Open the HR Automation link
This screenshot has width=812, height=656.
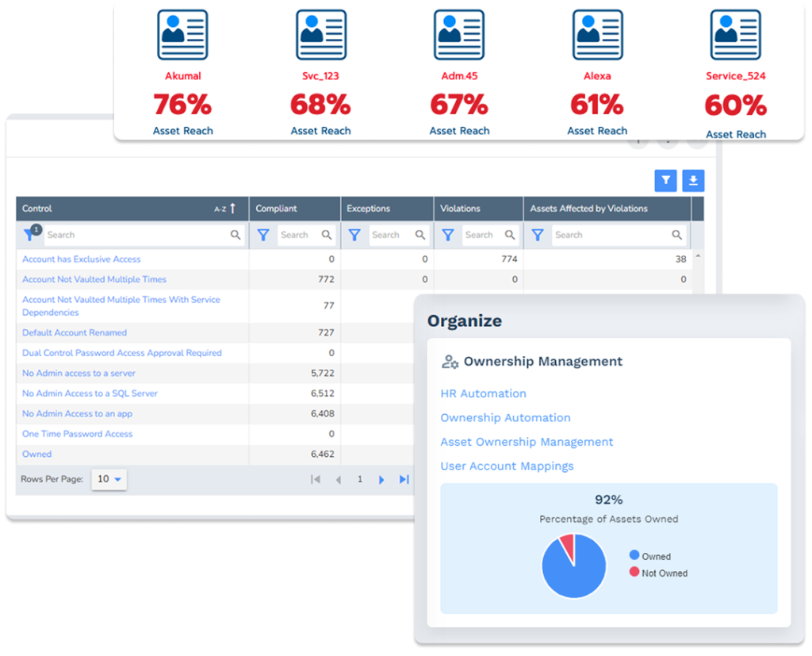coord(483,393)
